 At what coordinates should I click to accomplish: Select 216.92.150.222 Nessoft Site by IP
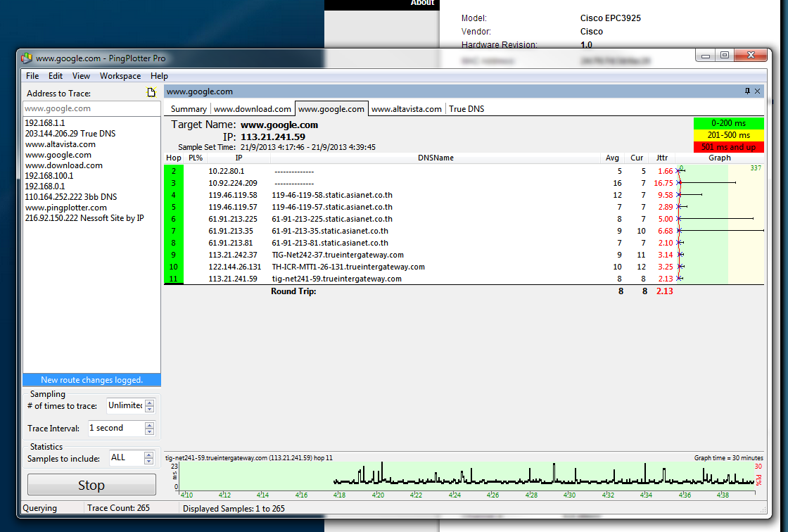click(84, 218)
